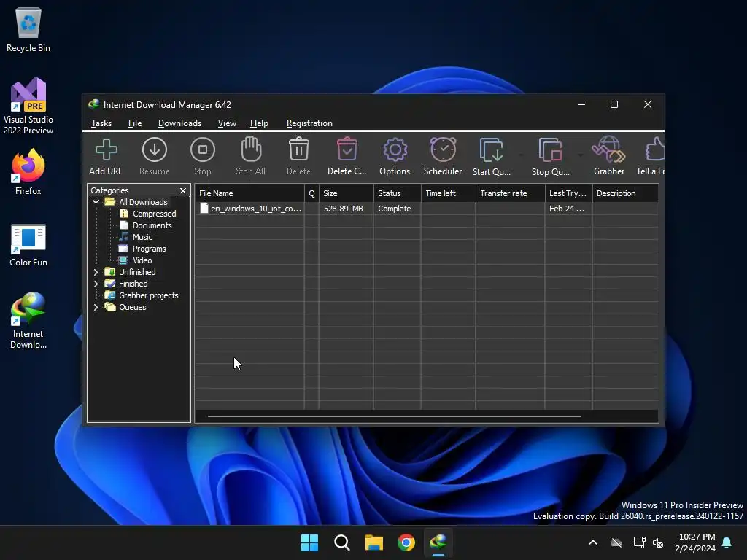Image resolution: width=747 pixels, height=560 pixels.
Task: Sort by Status column header
Action: pos(398,193)
